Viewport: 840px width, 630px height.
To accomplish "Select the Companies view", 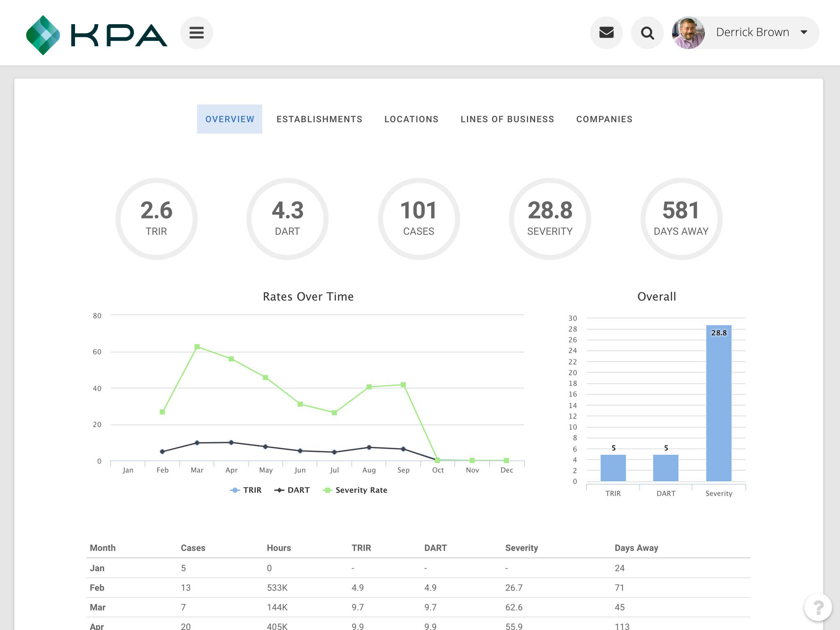I will coord(604,119).
